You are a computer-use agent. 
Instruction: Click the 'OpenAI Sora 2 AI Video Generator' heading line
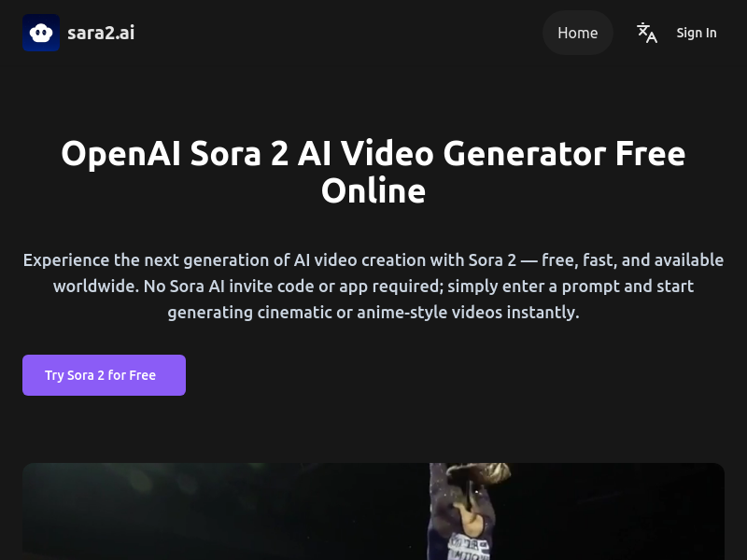tap(333, 154)
